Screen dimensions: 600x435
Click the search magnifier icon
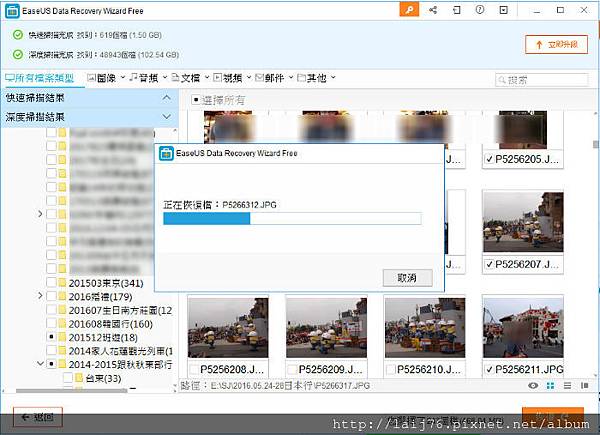pyautogui.click(x=502, y=80)
